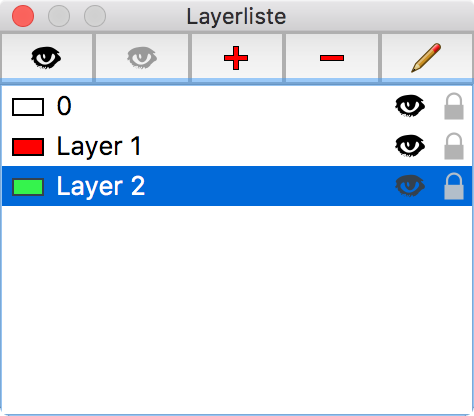Screen dimensions: 474x416
Task: Toggle the padlock on Layer 2
Action: click(454, 186)
